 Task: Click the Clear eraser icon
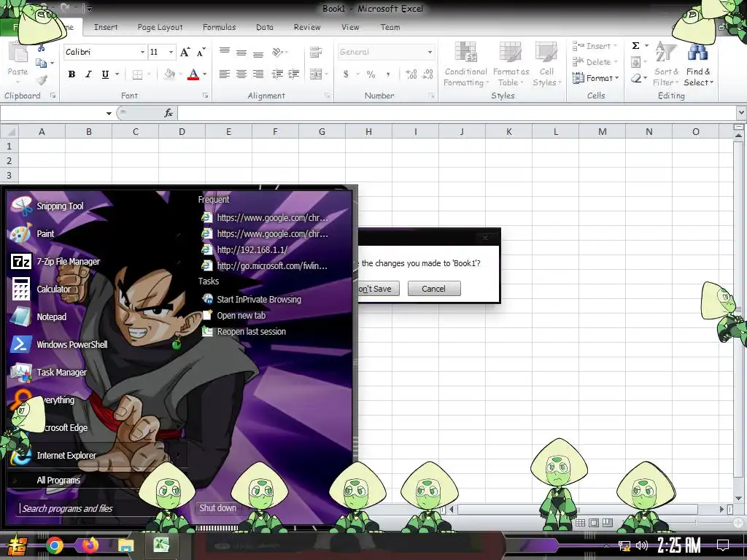point(636,78)
